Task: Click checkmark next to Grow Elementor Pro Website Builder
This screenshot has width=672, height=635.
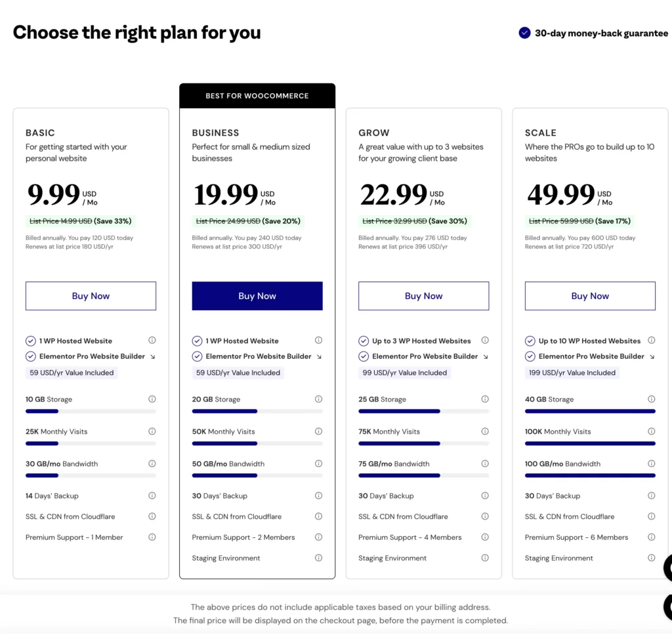Action: [x=364, y=356]
